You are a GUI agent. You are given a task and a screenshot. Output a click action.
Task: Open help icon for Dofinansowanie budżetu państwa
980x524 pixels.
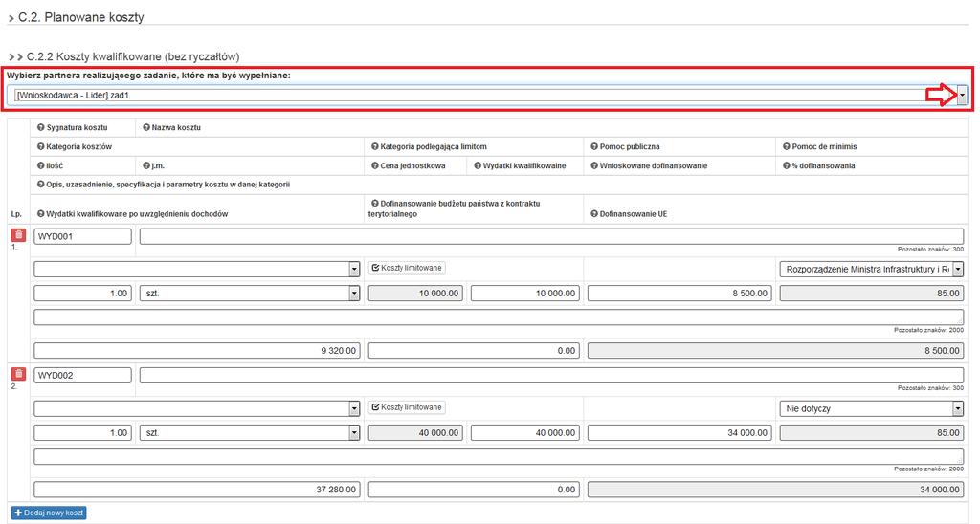[x=375, y=204]
